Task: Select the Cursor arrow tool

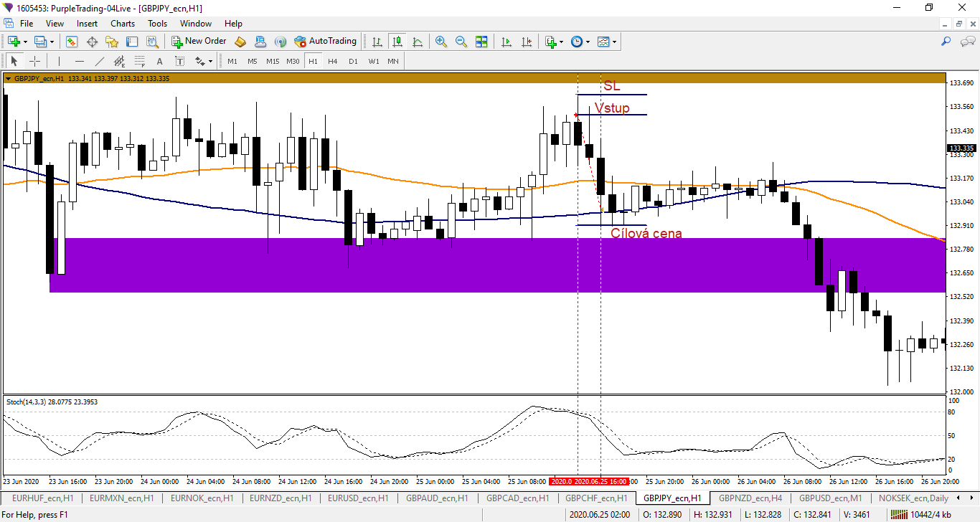Action: pyautogui.click(x=14, y=61)
